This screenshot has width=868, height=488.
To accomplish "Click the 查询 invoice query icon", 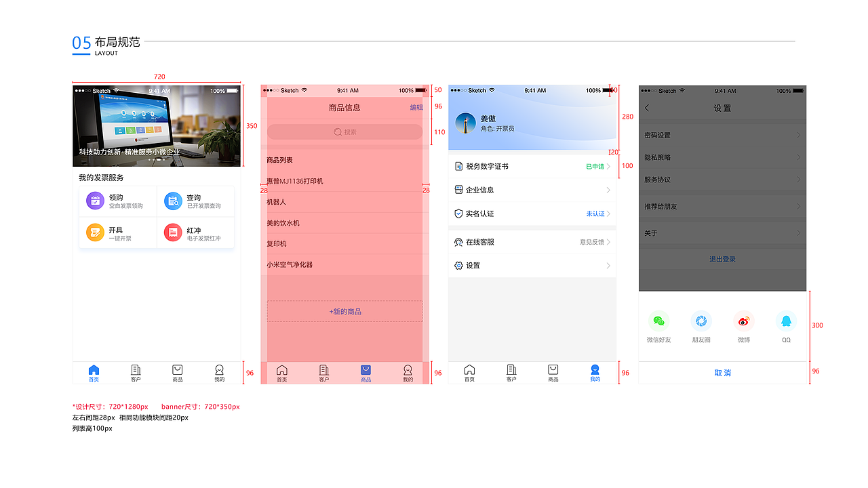I will coord(172,200).
